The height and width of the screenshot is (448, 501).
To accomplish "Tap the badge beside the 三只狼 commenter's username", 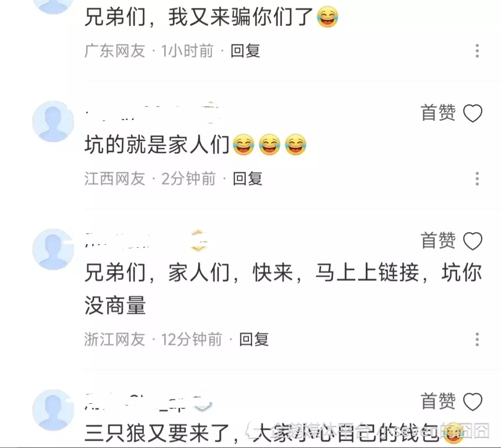I will point(204,402).
